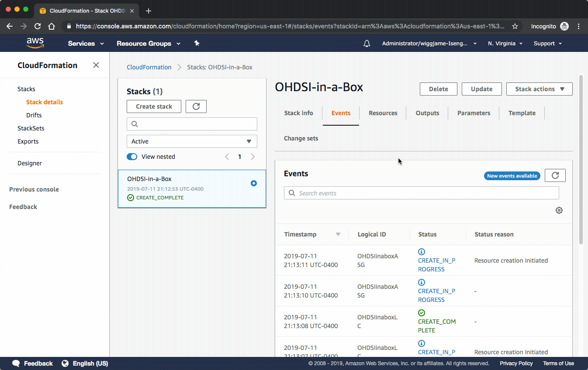588x370 pixels.
Task: Click the New events available badge
Action: point(512,176)
